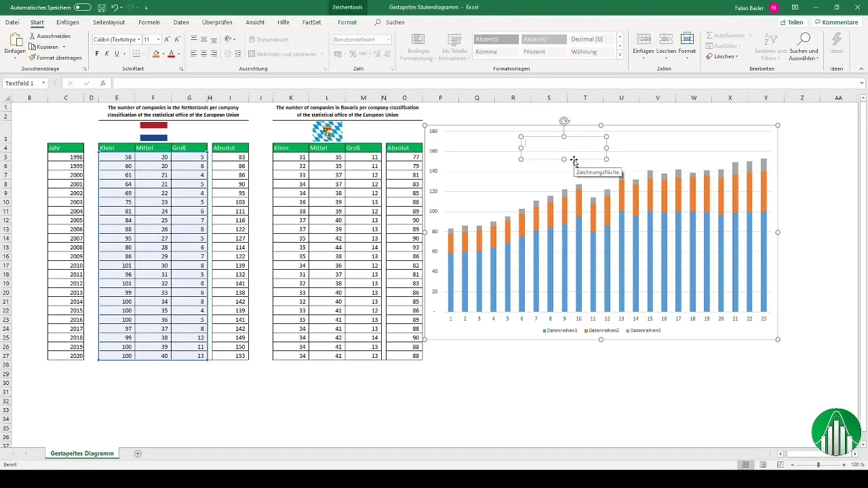Undo the last action
Screen dimensions: 868x488
115,7
